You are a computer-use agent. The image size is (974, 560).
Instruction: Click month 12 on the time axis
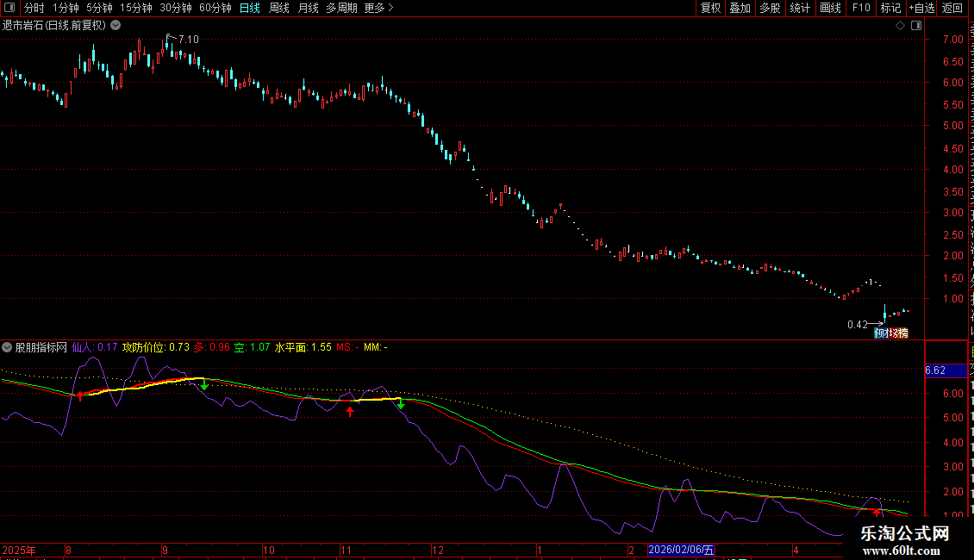438,550
